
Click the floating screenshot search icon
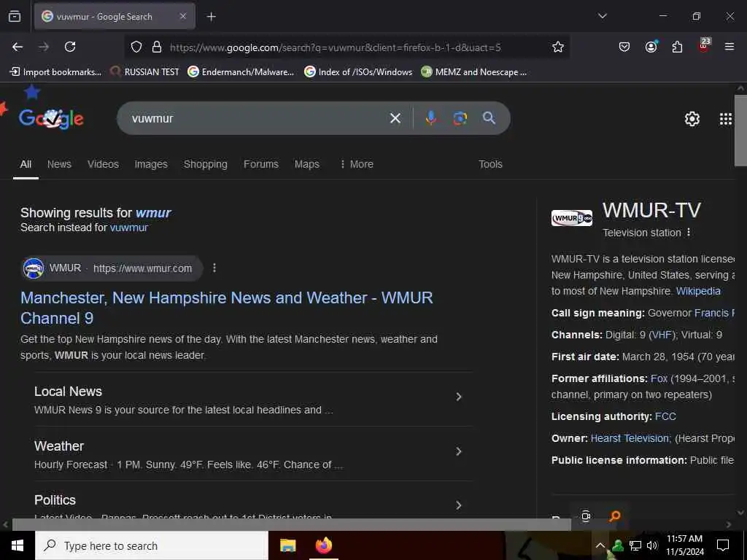click(x=586, y=516)
